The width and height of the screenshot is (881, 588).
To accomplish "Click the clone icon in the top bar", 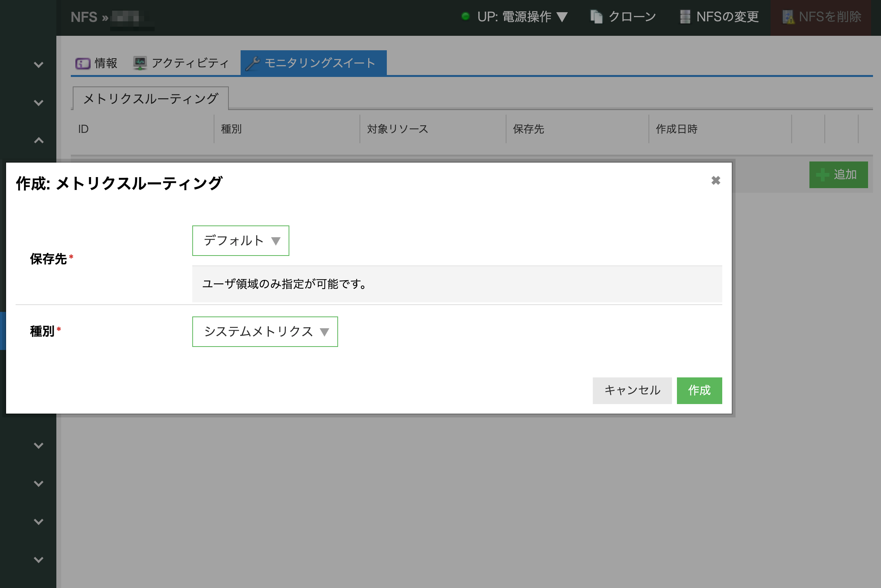I will (596, 17).
